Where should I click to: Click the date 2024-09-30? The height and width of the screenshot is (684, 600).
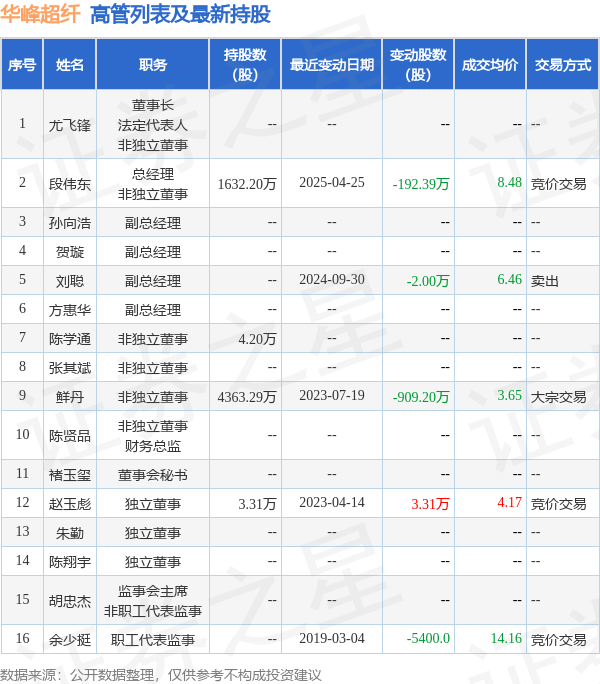click(x=332, y=279)
